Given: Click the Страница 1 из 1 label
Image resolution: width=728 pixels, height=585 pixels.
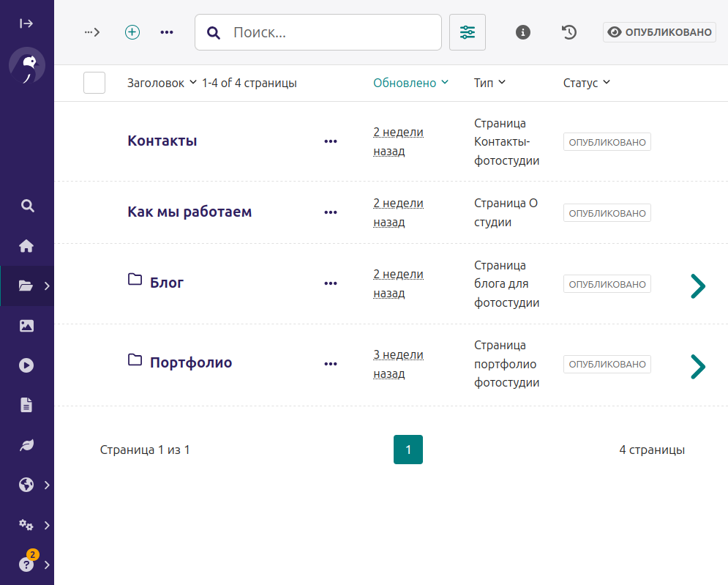Looking at the screenshot, I should pos(145,450).
